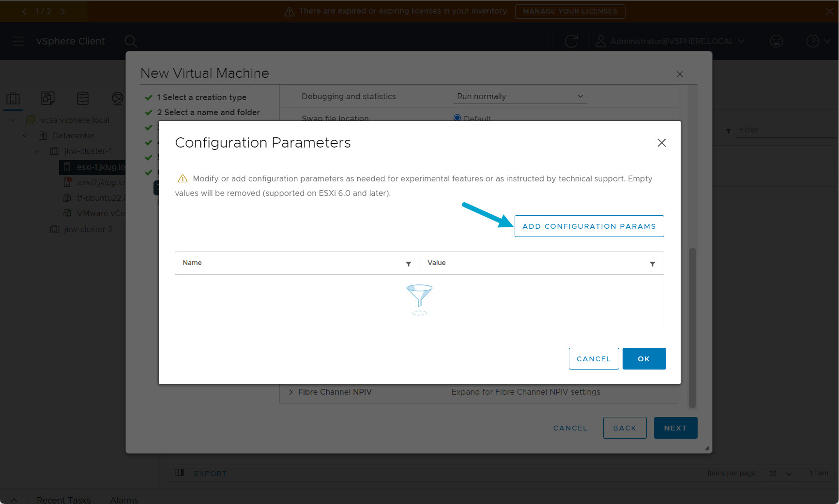Open the Recent Tasks tab

(63, 500)
